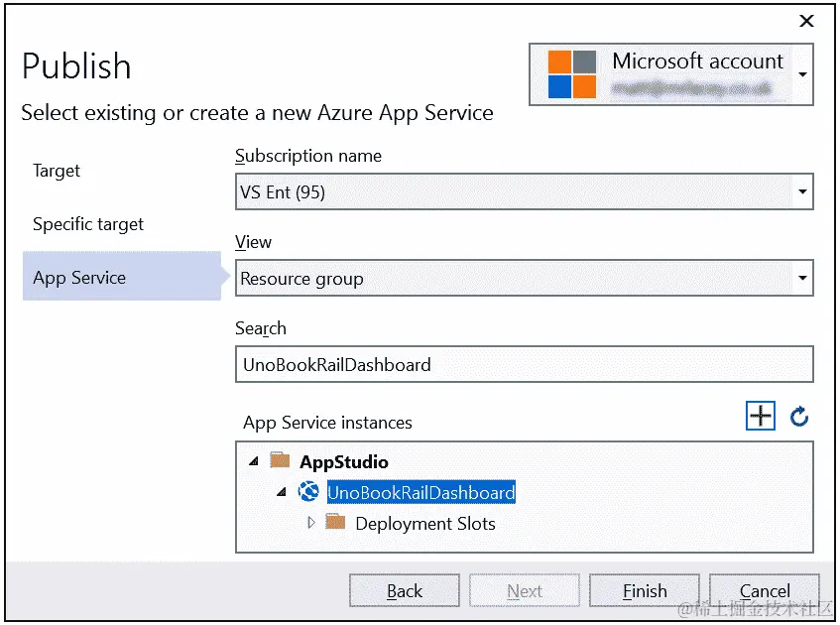
Task: Select the UnoBookRailDashboard app service globe icon
Action: 307,492
